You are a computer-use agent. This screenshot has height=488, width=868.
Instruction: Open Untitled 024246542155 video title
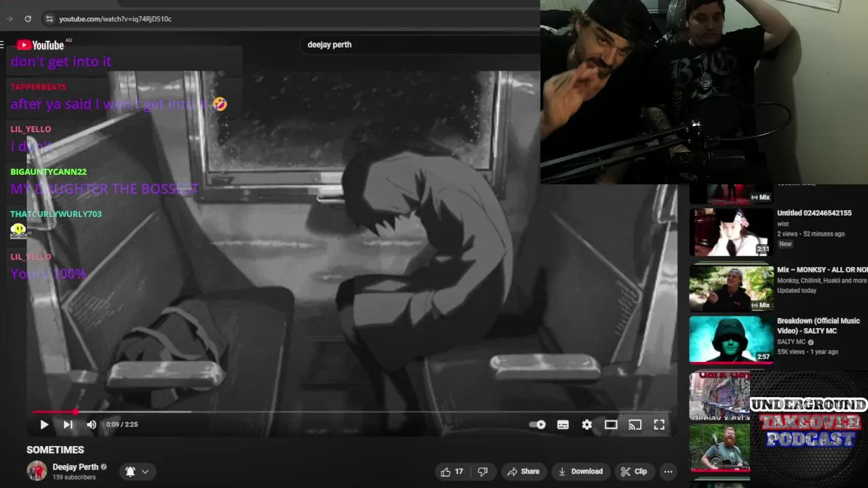point(814,213)
